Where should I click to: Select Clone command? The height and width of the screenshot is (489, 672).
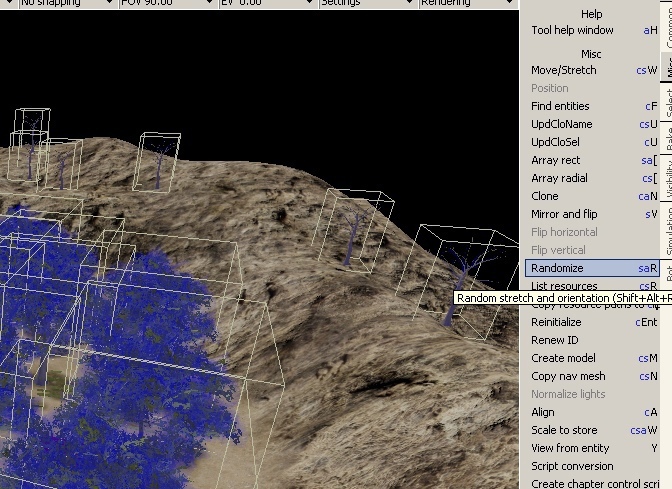tap(593, 196)
